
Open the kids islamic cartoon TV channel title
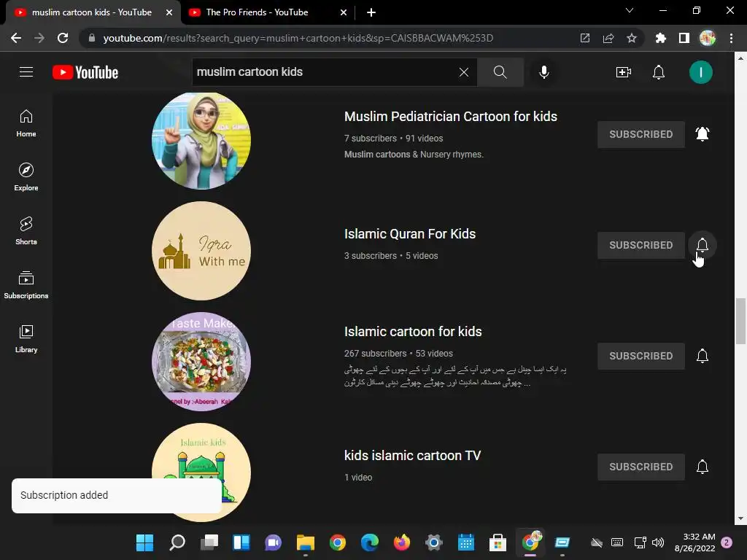pos(413,456)
